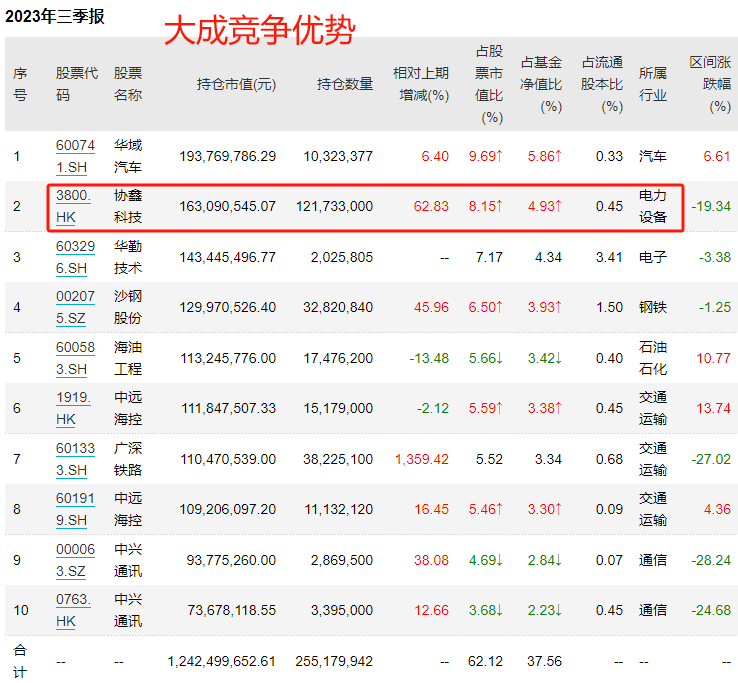Select holding value 111,847,507.33
The height and width of the screenshot is (683, 738).
(229, 408)
